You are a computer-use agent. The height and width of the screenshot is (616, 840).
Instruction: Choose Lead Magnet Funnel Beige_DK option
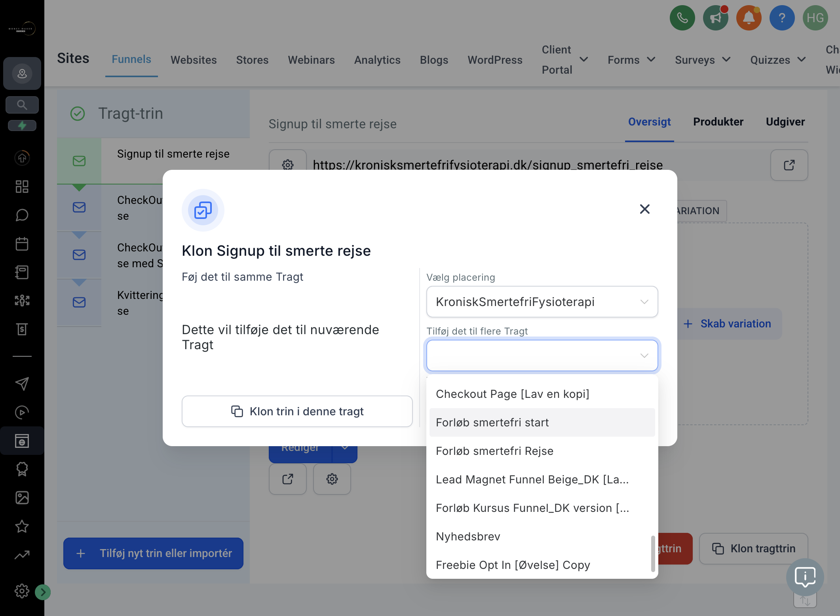pyautogui.click(x=542, y=479)
